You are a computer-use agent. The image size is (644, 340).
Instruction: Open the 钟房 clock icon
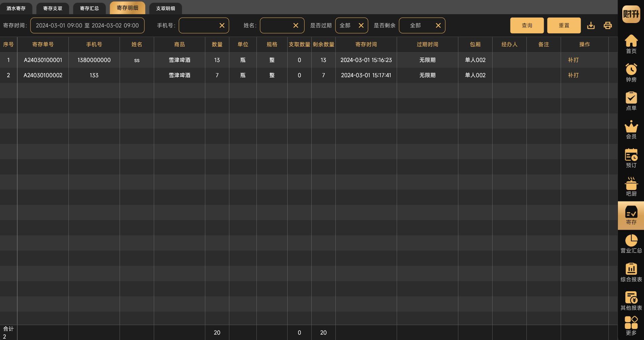[631, 72]
